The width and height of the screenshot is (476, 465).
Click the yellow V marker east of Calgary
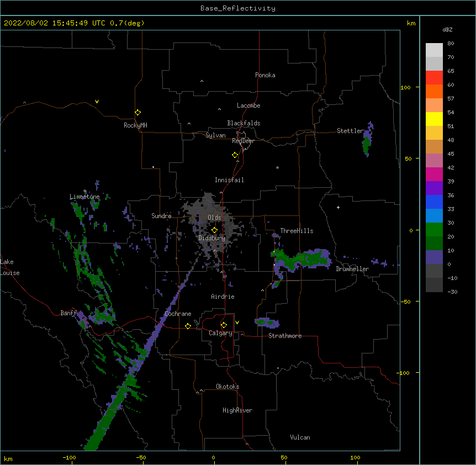pyautogui.click(x=237, y=323)
